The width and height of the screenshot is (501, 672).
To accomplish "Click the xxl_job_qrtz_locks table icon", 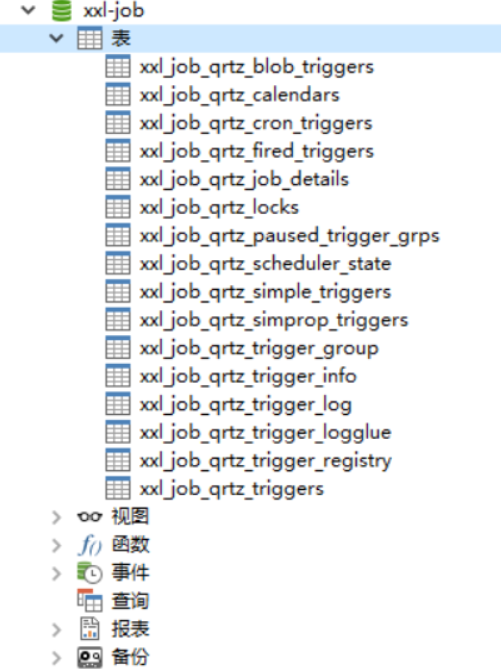I will pos(118,207).
